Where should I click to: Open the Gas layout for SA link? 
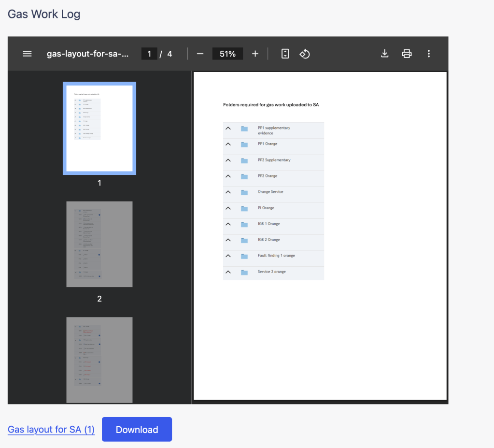click(51, 430)
